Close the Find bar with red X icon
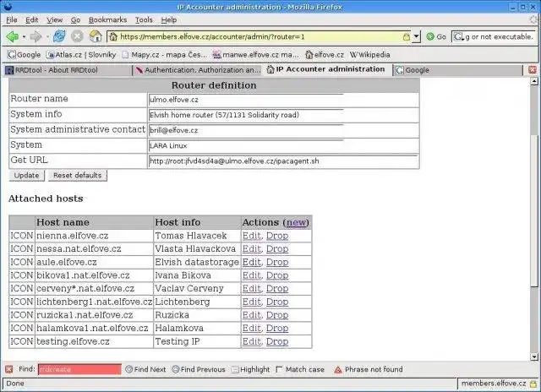Image resolution: width=541 pixels, height=392 pixels. (9, 369)
